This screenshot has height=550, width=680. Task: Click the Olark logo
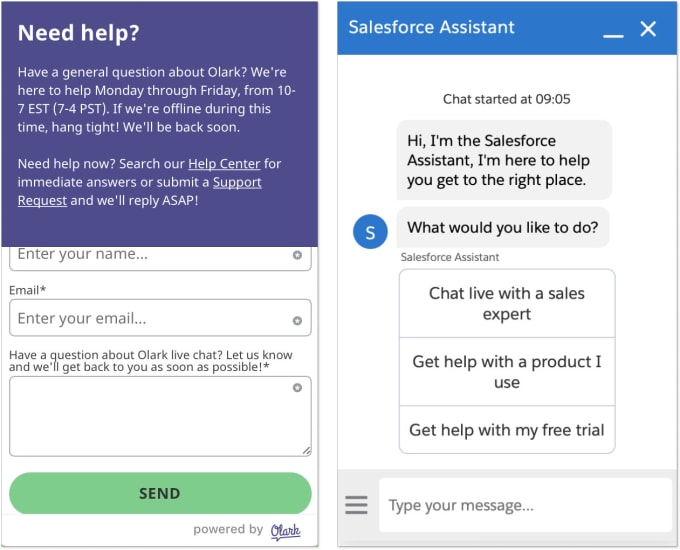(x=285, y=531)
